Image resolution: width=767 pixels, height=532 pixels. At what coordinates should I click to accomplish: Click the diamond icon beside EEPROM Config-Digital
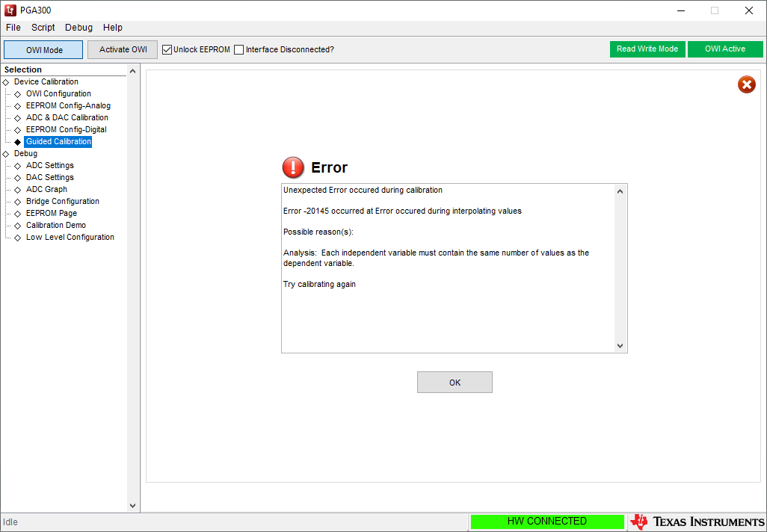click(x=18, y=130)
